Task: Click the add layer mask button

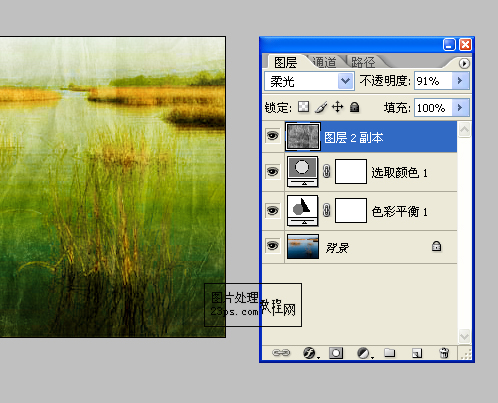Action: click(x=336, y=353)
